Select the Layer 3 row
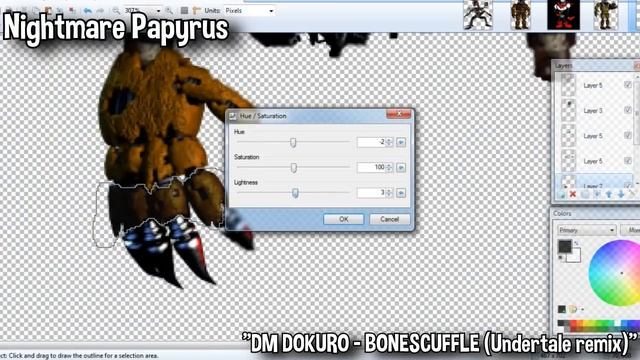 pos(594,110)
